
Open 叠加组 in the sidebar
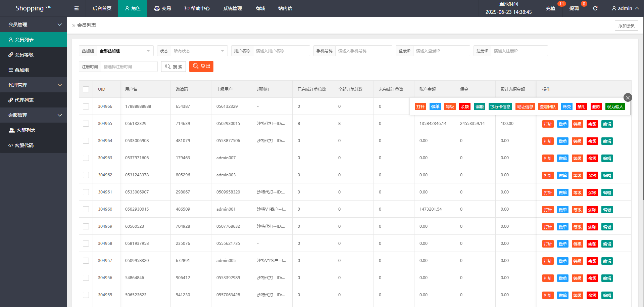22,70
